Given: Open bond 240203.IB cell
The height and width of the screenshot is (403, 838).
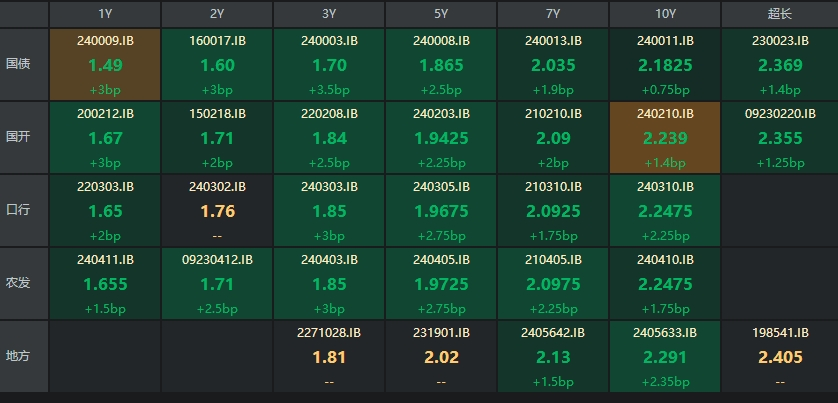Looking at the screenshot, I should [x=441, y=137].
